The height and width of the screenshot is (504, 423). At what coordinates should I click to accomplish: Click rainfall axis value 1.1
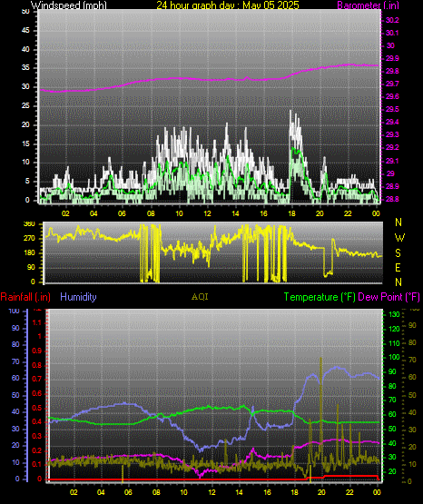pyautogui.click(x=37, y=322)
